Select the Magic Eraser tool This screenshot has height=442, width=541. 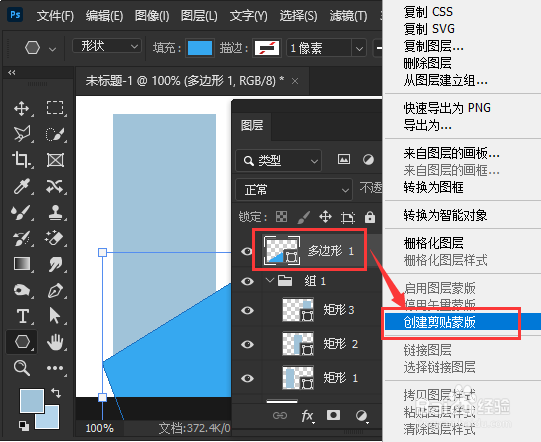pos(55,238)
